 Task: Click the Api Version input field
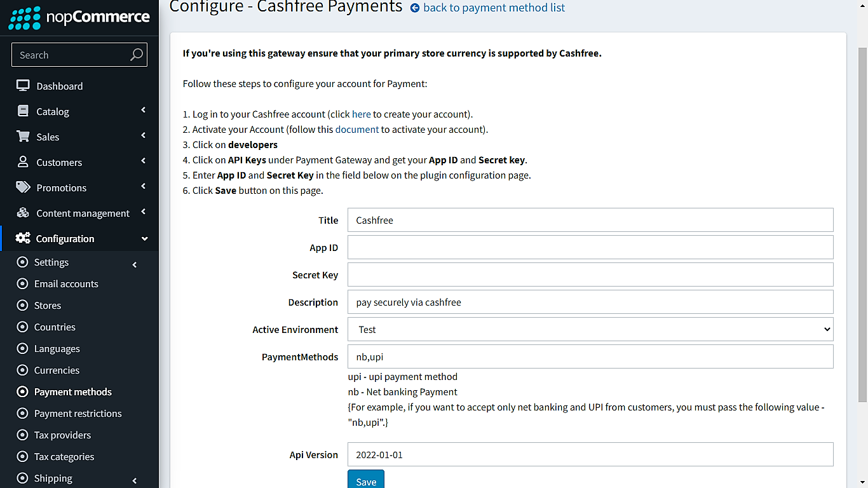tap(590, 454)
